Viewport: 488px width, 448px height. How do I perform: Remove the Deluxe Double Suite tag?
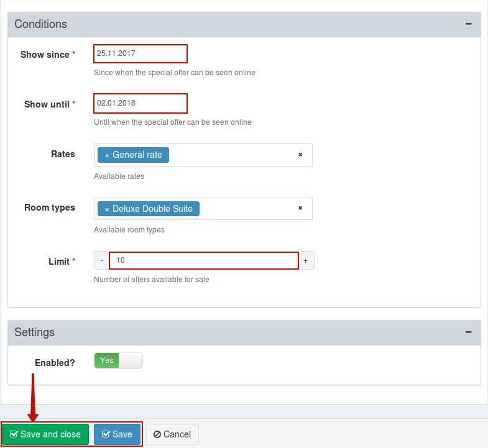(107, 209)
